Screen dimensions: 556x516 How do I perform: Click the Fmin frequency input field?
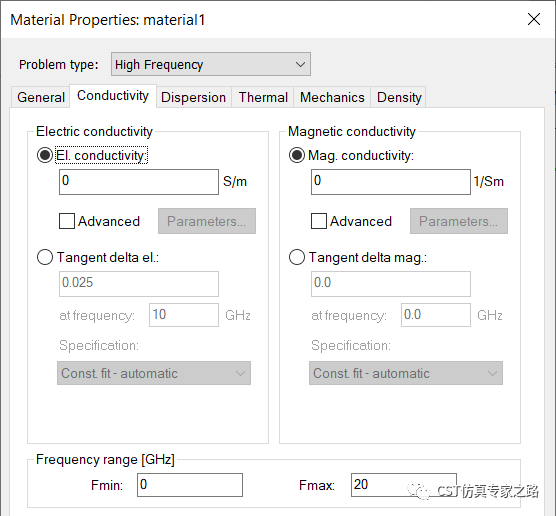190,485
